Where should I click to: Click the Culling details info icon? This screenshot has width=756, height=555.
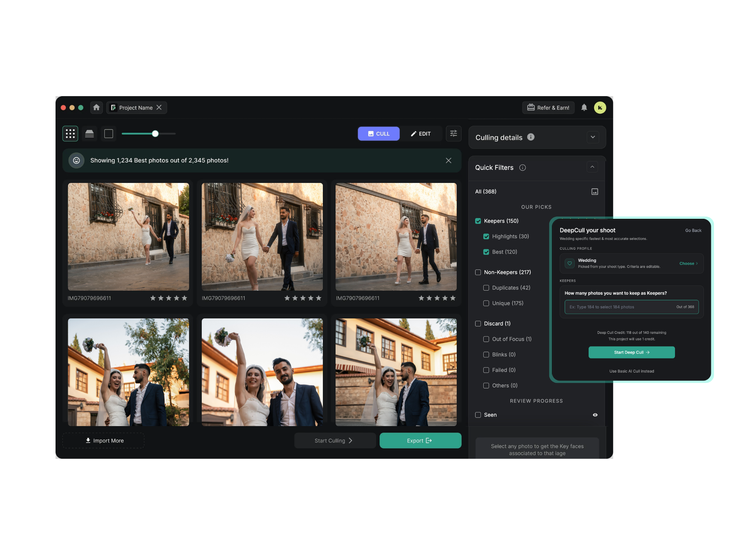(x=531, y=137)
